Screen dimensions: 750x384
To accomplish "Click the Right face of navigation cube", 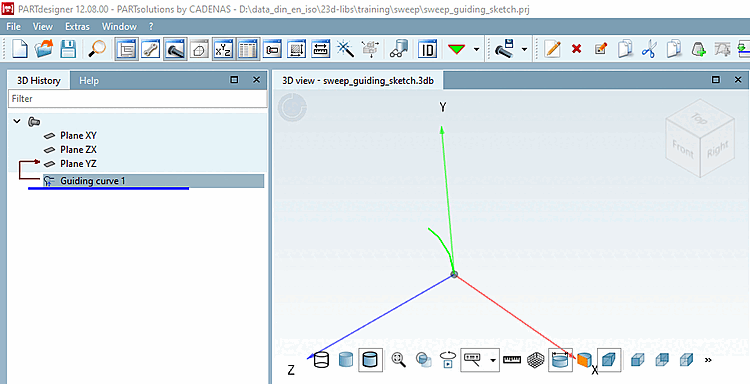I will pos(717,149).
